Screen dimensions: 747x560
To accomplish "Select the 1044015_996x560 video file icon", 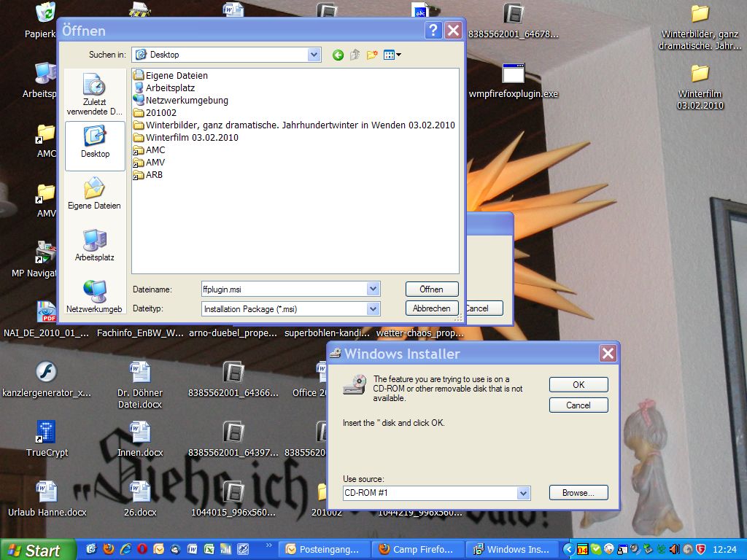I will click(233, 499).
